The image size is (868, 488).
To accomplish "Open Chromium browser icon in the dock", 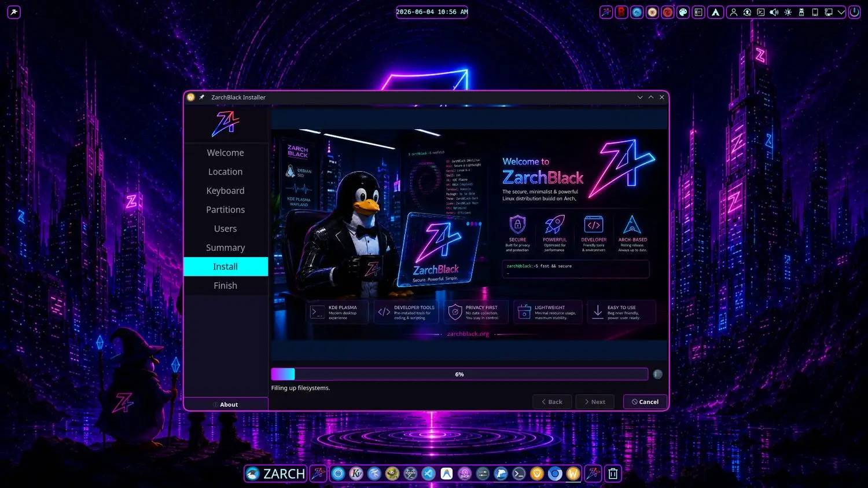I will 555,474.
